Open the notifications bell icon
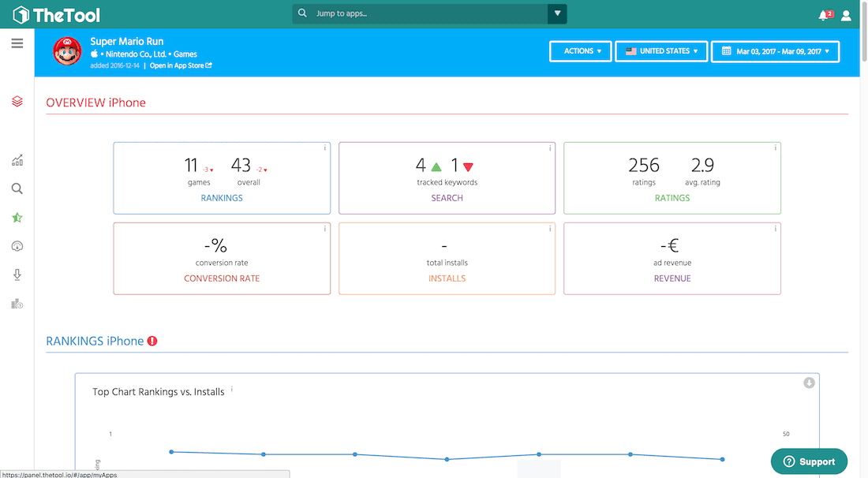Viewport: 868px width, 478px height. click(825, 15)
